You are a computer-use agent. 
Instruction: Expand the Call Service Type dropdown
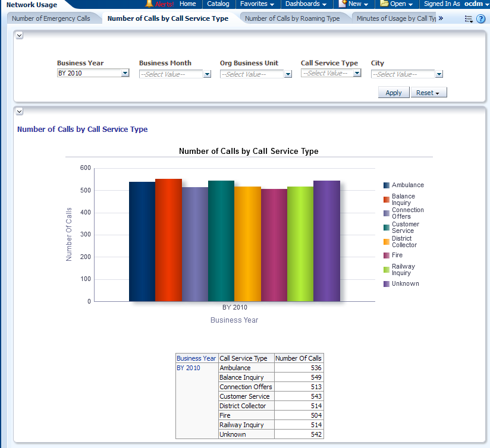click(357, 74)
